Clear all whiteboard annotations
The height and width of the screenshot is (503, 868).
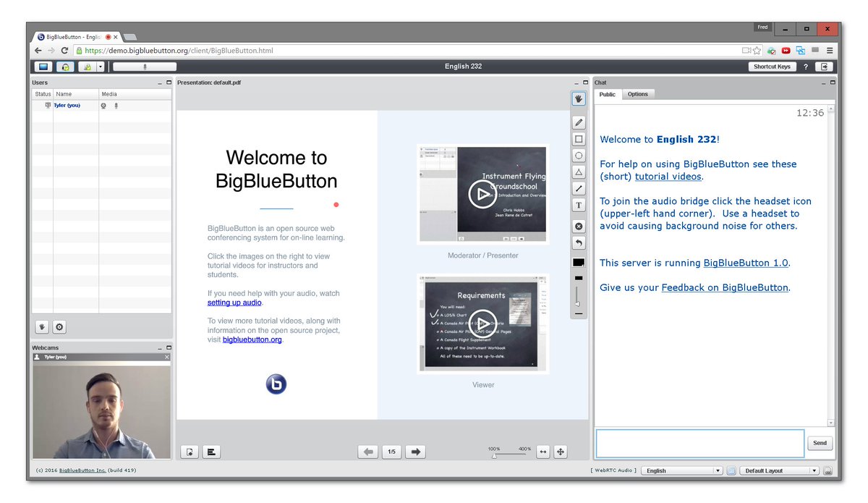[x=579, y=227]
